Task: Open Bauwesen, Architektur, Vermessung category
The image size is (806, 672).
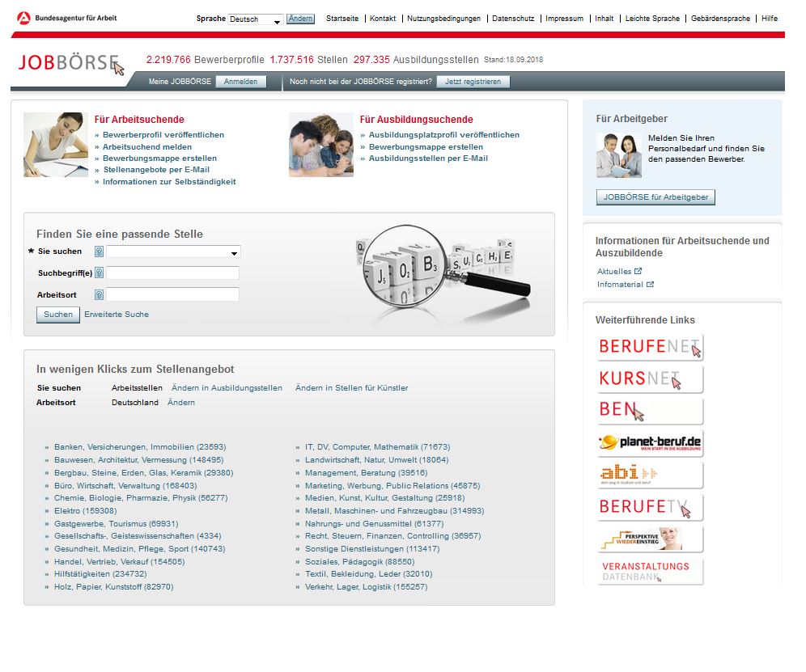Action: (x=139, y=460)
